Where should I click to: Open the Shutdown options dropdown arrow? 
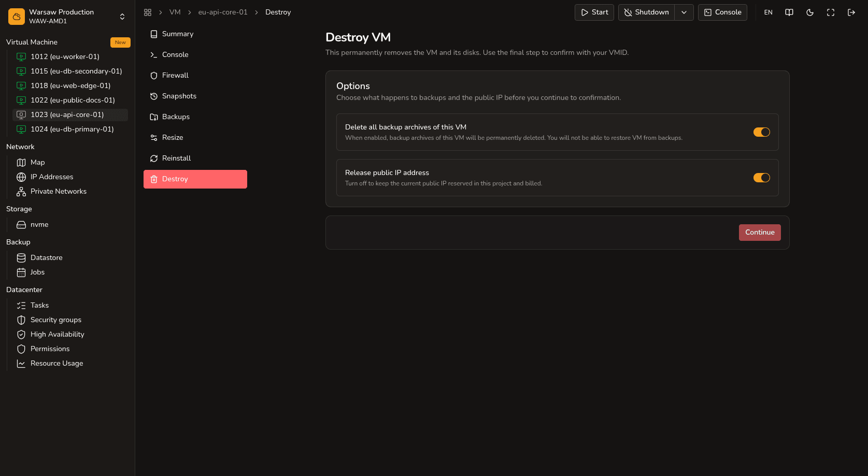[x=684, y=12]
